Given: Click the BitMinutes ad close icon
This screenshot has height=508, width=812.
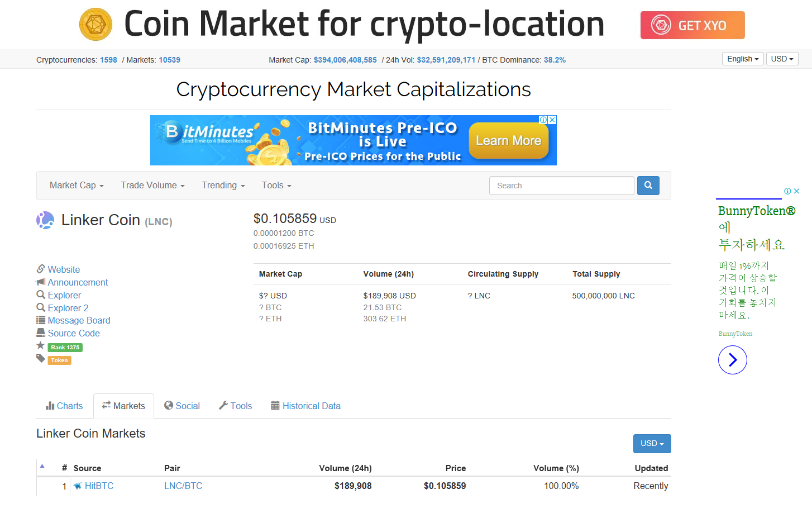Looking at the screenshot, I should point(552,120).
